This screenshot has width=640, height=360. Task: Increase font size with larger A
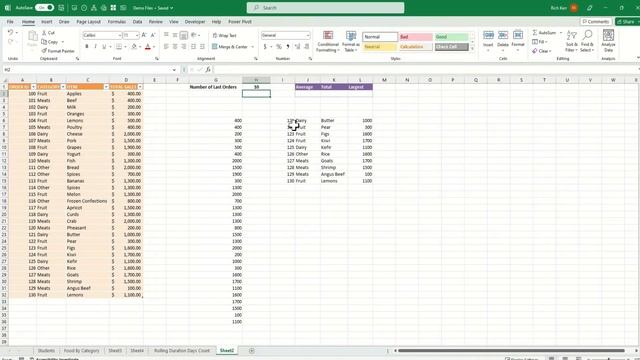pos(144,36)
